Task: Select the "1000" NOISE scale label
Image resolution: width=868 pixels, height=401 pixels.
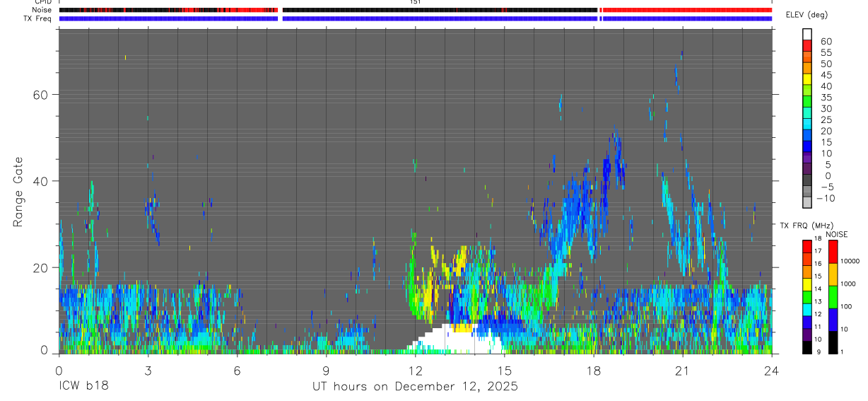Action: coord(848,284)
